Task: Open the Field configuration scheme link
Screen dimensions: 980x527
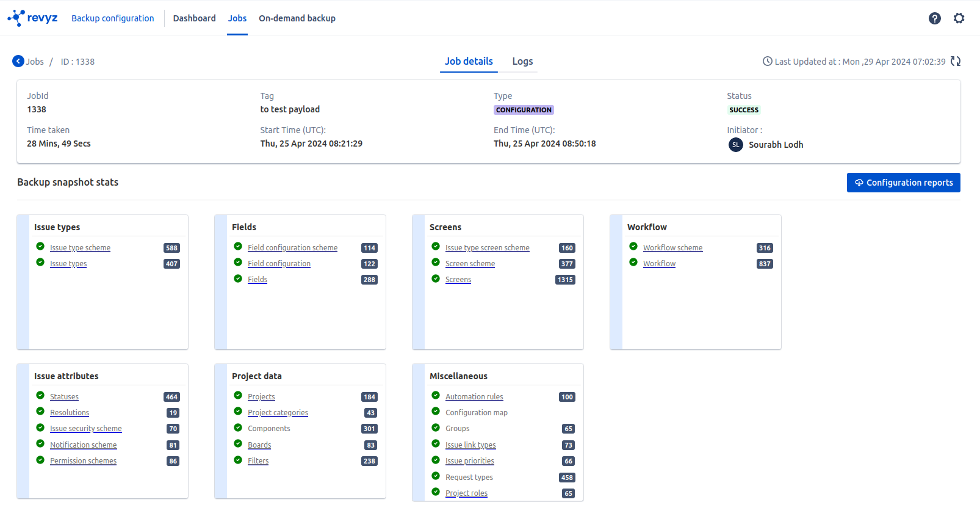Action: (292, 248)
